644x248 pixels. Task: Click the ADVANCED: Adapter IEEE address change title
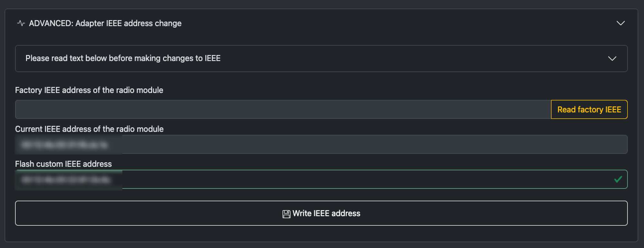(105, 23)
